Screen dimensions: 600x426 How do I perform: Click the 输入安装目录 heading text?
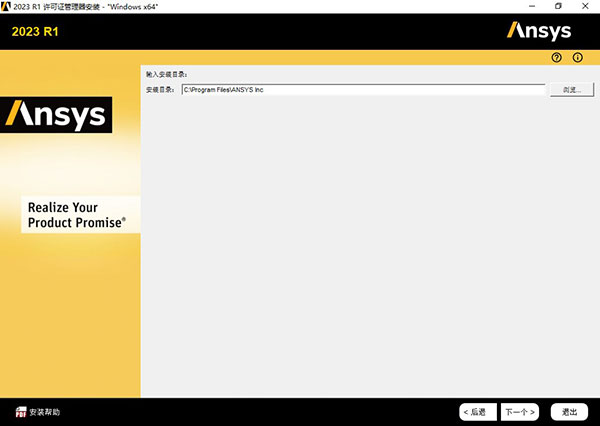coord(166,74)
